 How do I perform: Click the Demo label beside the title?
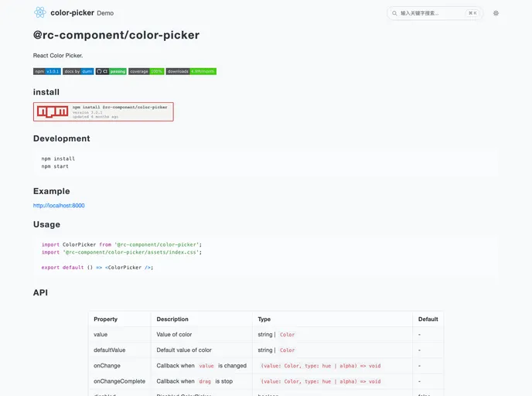pos(105,13)
